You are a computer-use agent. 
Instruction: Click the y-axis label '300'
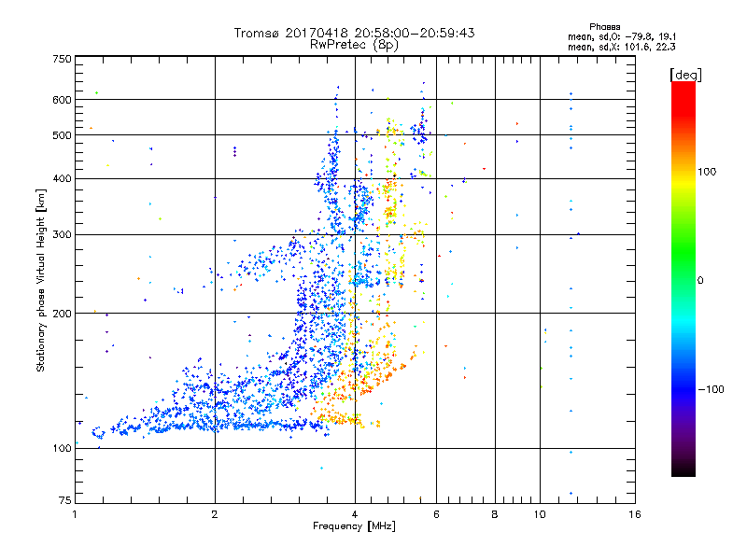63,235
